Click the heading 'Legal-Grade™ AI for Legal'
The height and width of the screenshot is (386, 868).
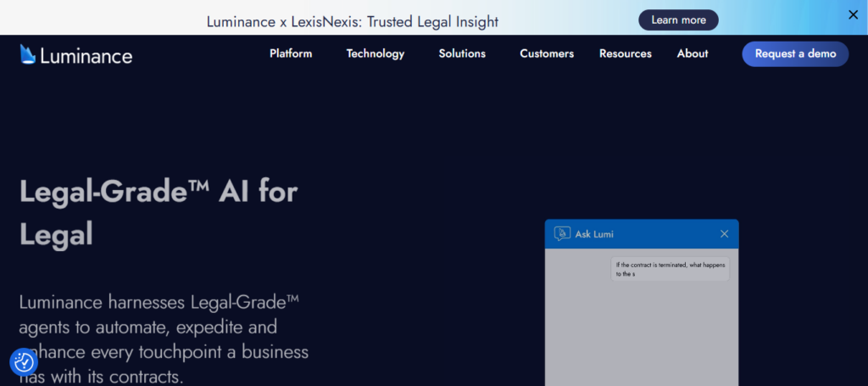click(159, 213)
